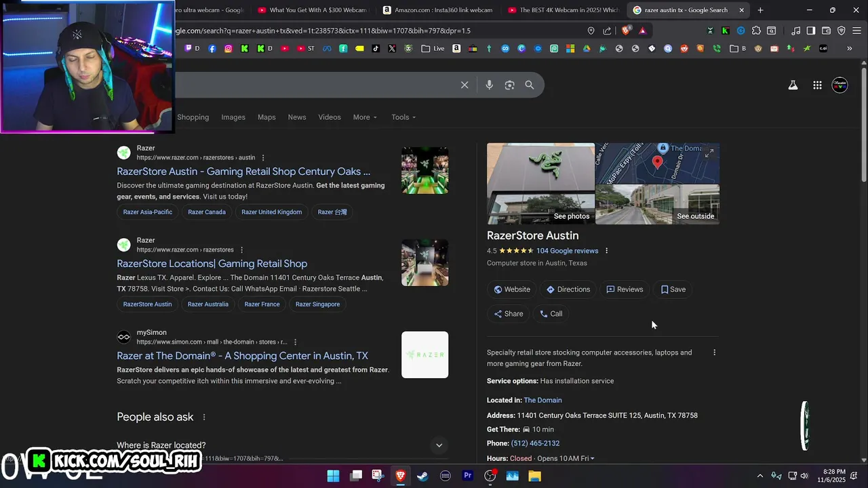
Task: Expand the More search filters dropdown
Action: 365,117
